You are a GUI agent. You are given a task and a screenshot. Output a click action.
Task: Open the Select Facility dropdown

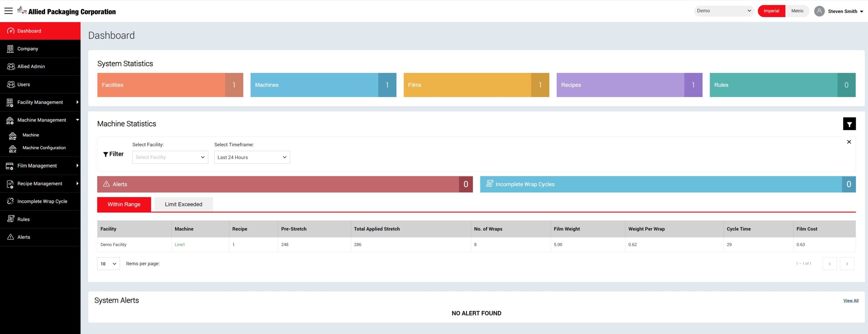170,157
